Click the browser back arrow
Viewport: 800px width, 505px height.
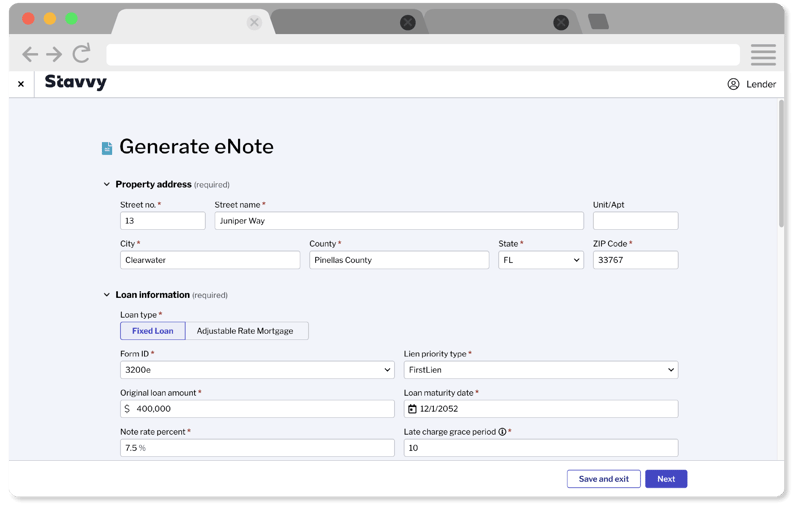[x=30, y=54]
